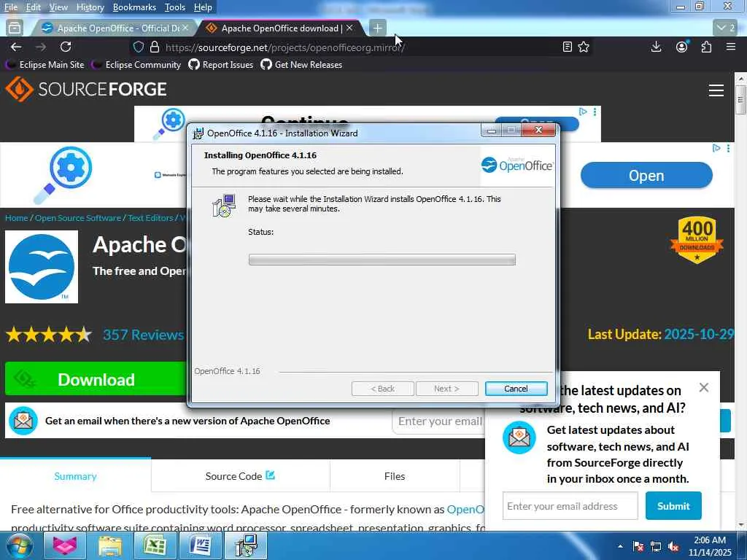The height and width of the screenshot is (560, 747).
Task: Open the 357 Reviews link
Action: [144, 335]
